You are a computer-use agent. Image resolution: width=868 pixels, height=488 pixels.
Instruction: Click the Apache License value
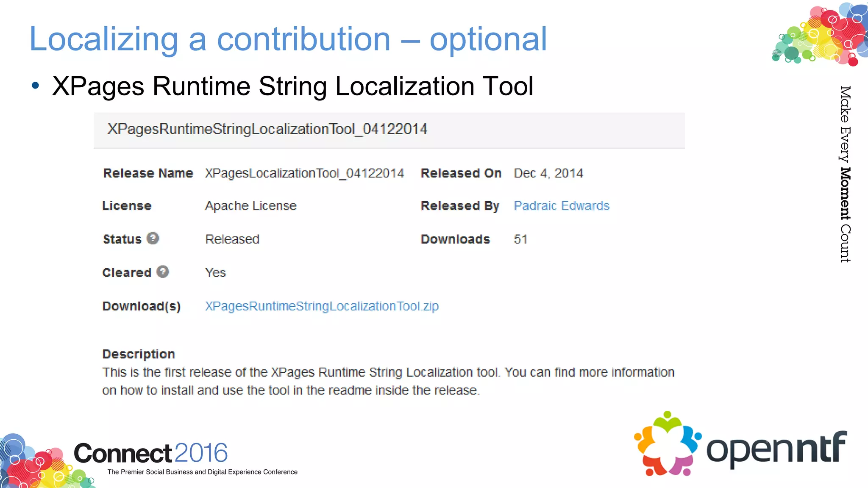[x=251, y=206]
